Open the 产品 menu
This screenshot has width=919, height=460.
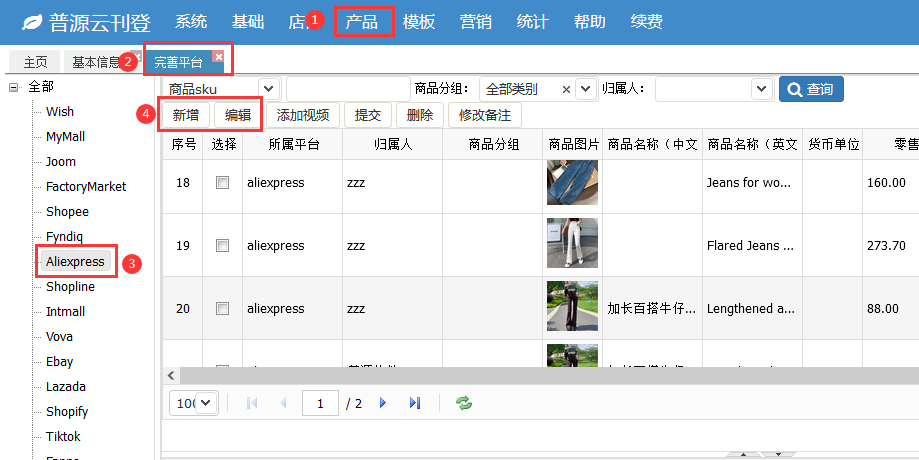coord(362,22)
